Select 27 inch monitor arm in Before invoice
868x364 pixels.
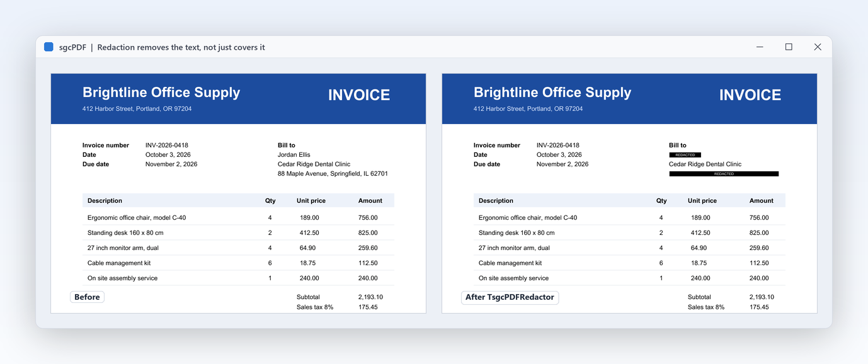pyautogui.click(x=123, y=248)
